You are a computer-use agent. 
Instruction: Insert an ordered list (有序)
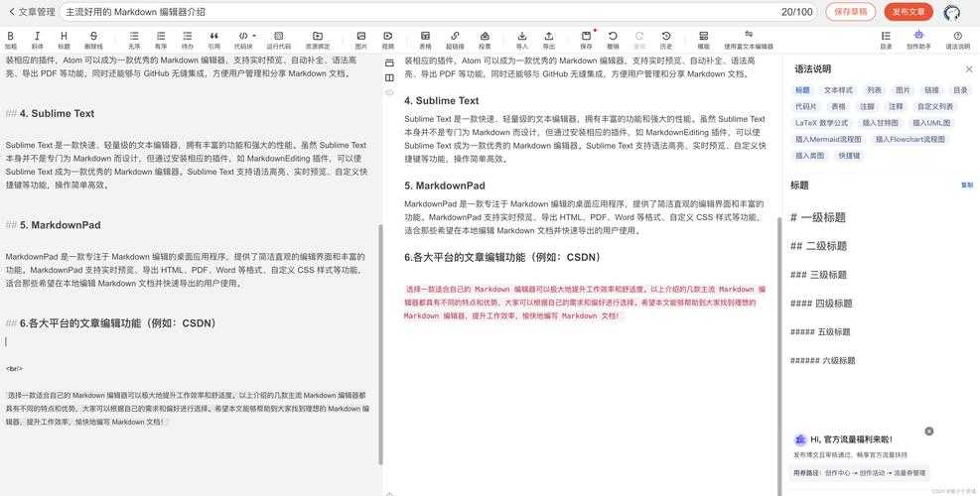(161, 40)
